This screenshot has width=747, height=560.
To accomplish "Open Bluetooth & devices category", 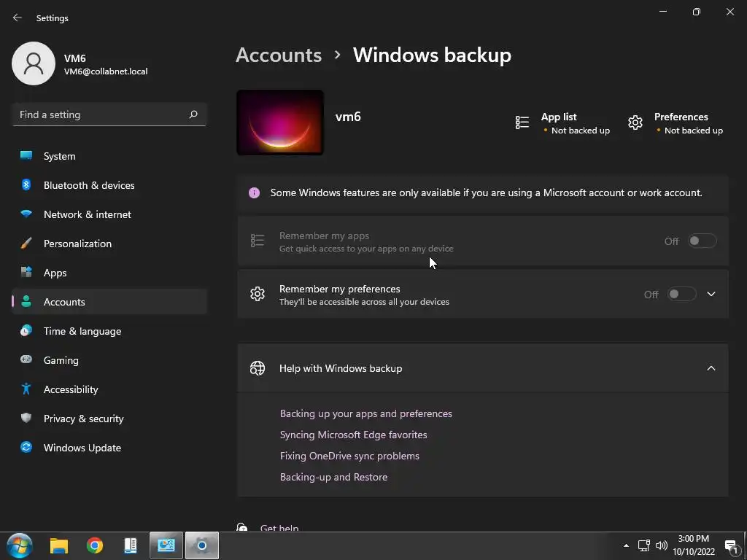I will [x=109, y=185].
